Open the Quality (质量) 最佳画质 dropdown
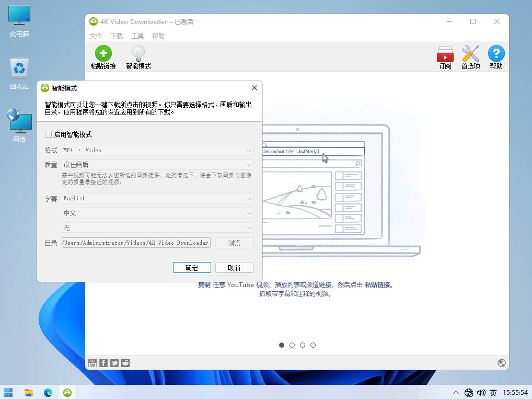The height and width of the screenshot is (399, 532). [x=158, y=165]
